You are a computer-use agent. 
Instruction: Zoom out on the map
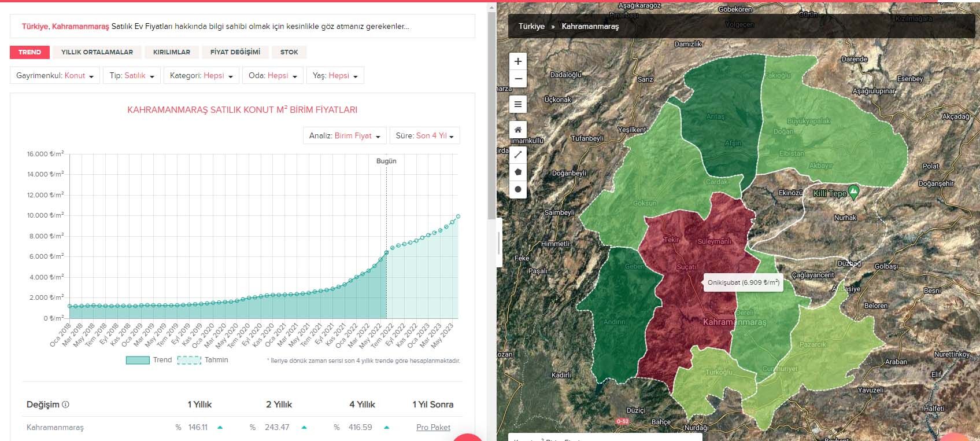(517, 79)
